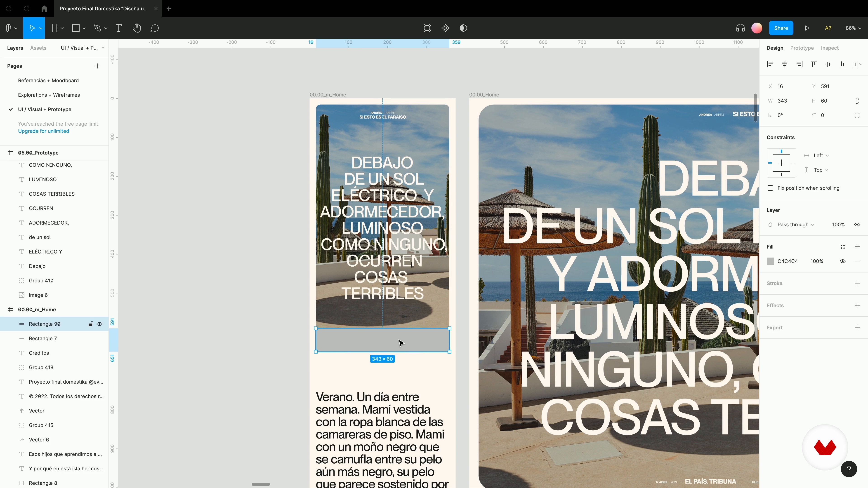Click the layer opacity 100% value
868x488 pixels.
[x=838, y=225]
